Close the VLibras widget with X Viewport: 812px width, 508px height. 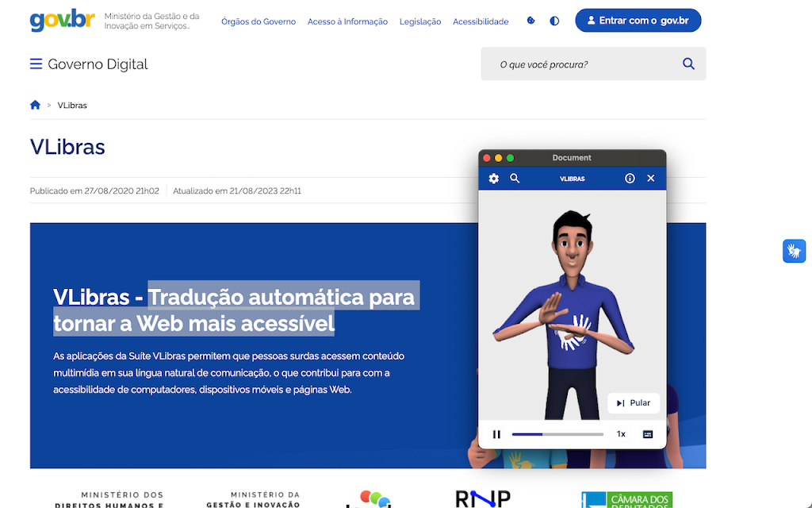tap(651, 179)
